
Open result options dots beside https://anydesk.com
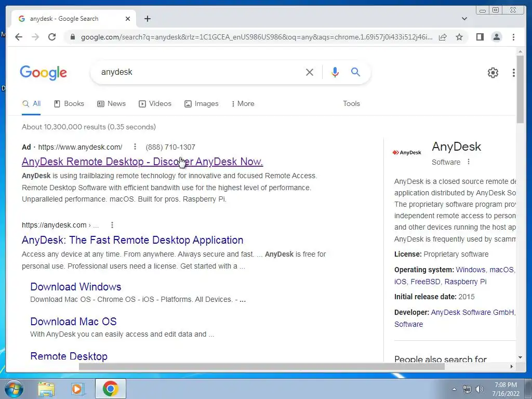pyautogui.click(x=112, y=225)
